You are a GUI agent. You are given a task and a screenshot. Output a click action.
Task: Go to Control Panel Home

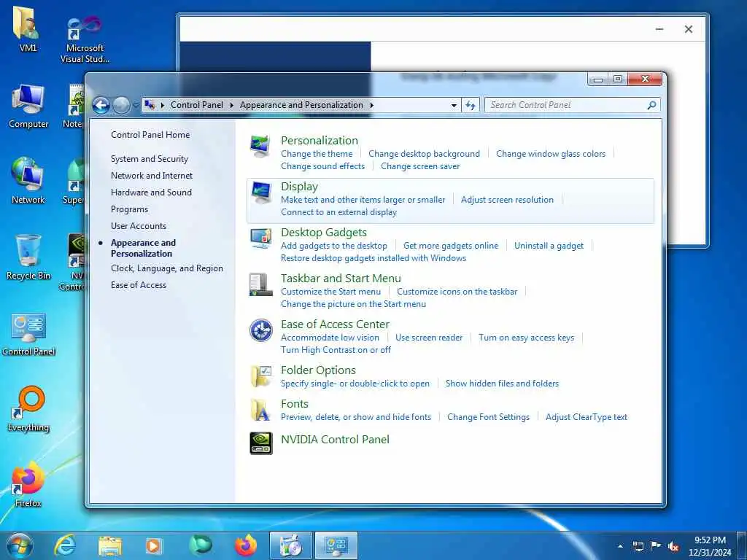150,135
